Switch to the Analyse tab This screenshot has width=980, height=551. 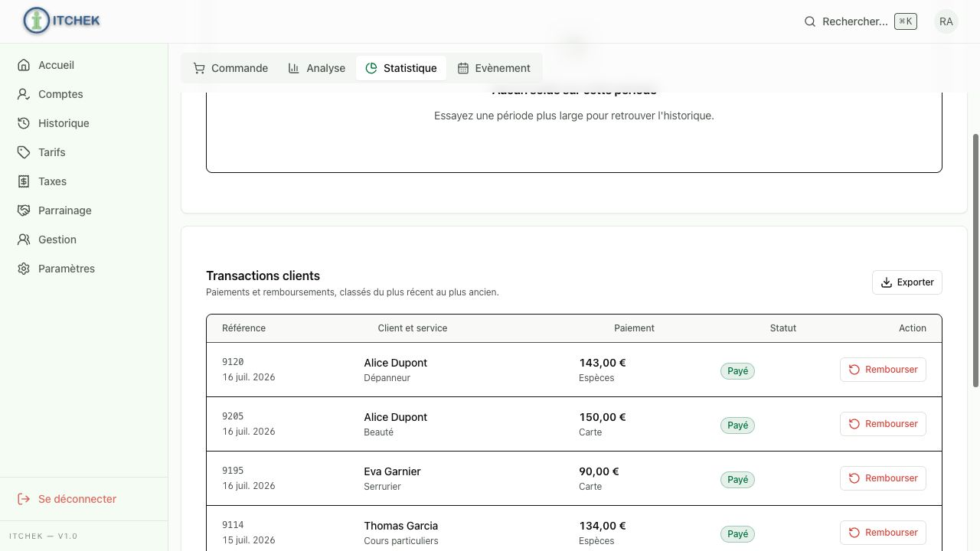(x=317, y=68)
